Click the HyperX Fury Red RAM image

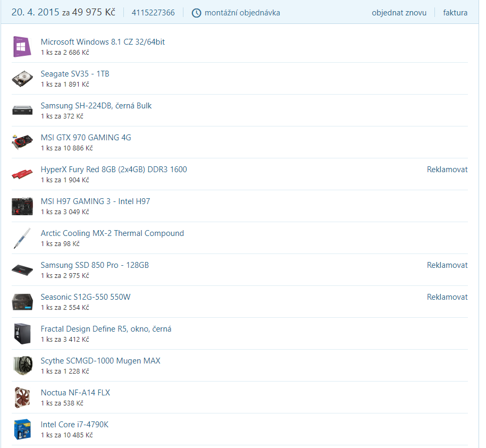pos(22,174)
